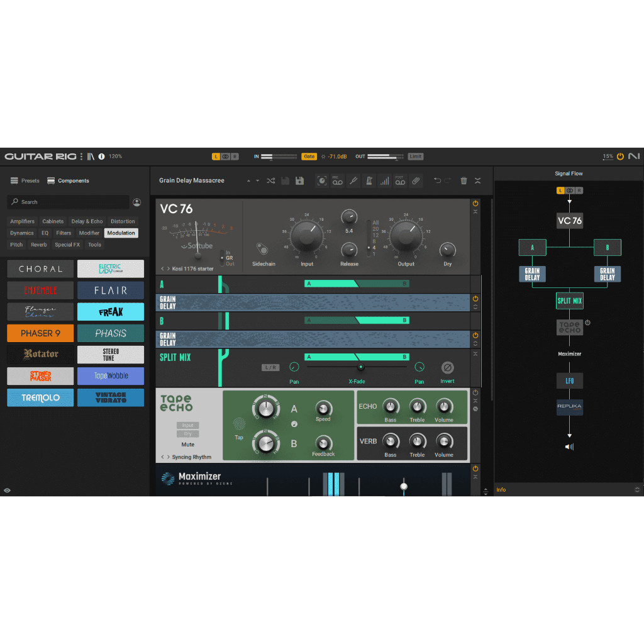Click the Tape Echo block in Signal Flow
This screenshot has width=644, height=644.
click(x=569, y=327)
